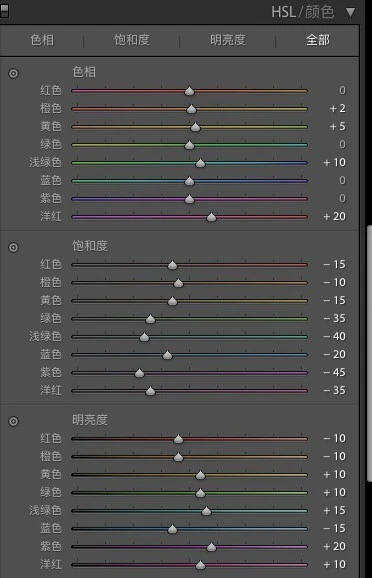The height and width of the screenshot is (578, 372).
Task: Click the 色相 洋红 slider handle
Action: (211, 217)
